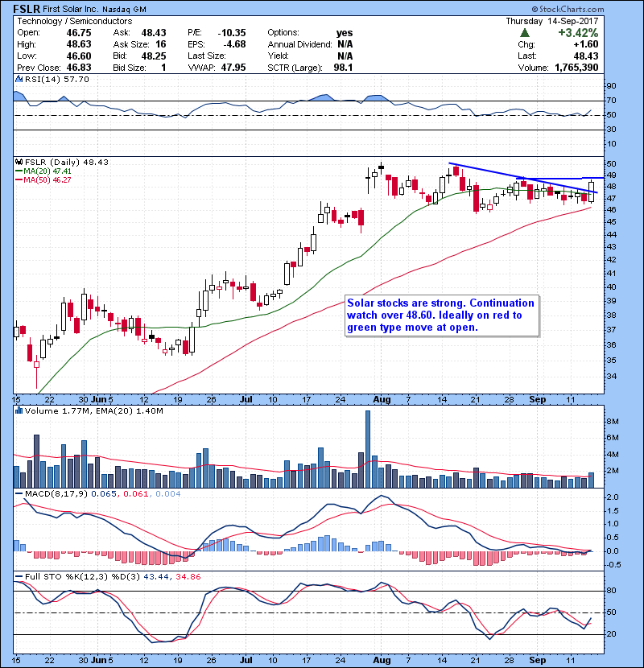644x668 pixels.
Task: Click the Prev Close value 46.83
Action: coord(79,68)
